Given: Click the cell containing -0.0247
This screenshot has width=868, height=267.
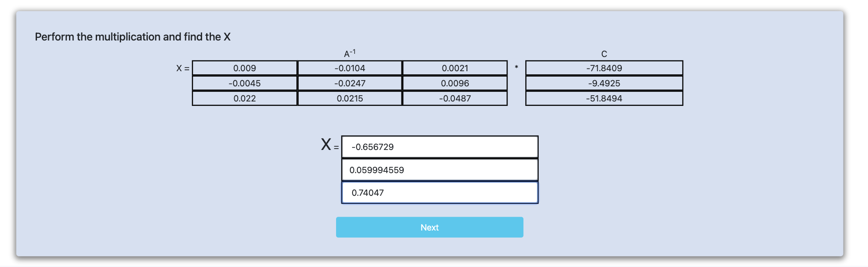Looking at the screenshot, I should tap(350, 83).
